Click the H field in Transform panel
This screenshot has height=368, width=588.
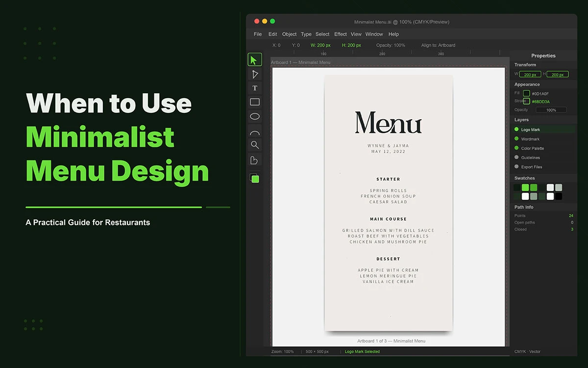pyautogui.click(x=557, y=75)
